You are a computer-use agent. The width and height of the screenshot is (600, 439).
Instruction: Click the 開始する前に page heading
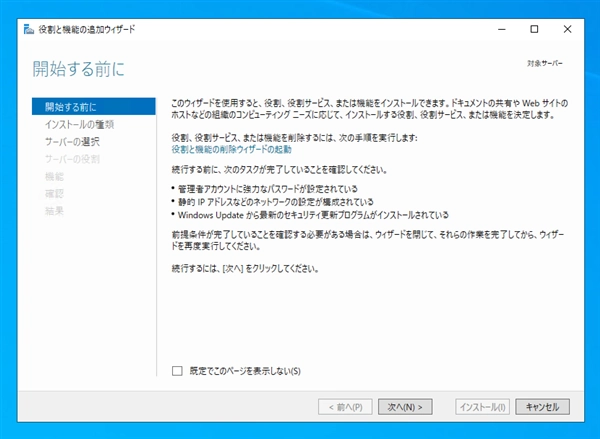78,69
